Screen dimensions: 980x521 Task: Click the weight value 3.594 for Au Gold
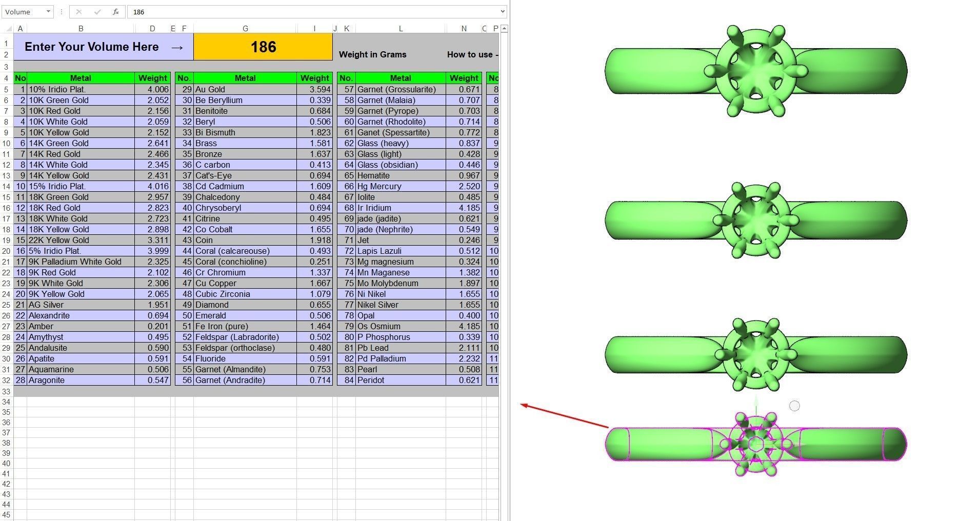pyautogui.click(x=314, y=89)
